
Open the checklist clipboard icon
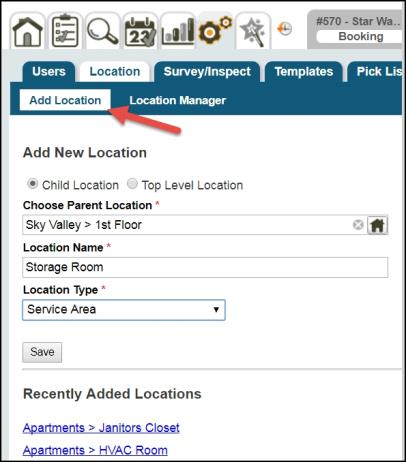(65, 32)
